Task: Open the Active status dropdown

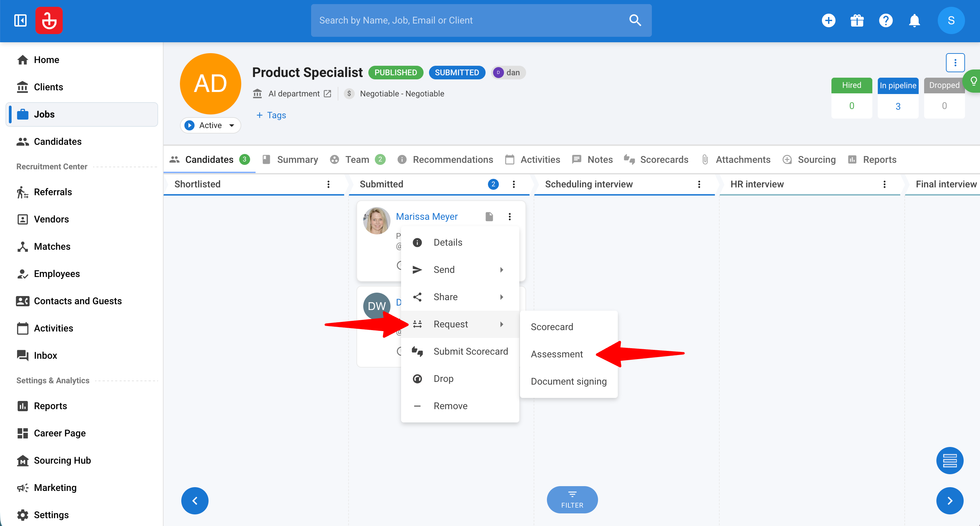Action: point(210,125)
